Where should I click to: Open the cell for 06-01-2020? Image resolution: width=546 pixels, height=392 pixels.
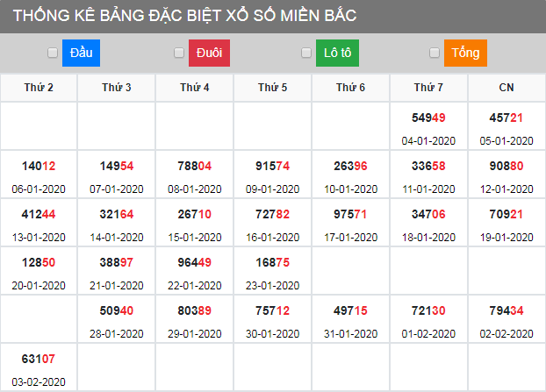[39, 175]
